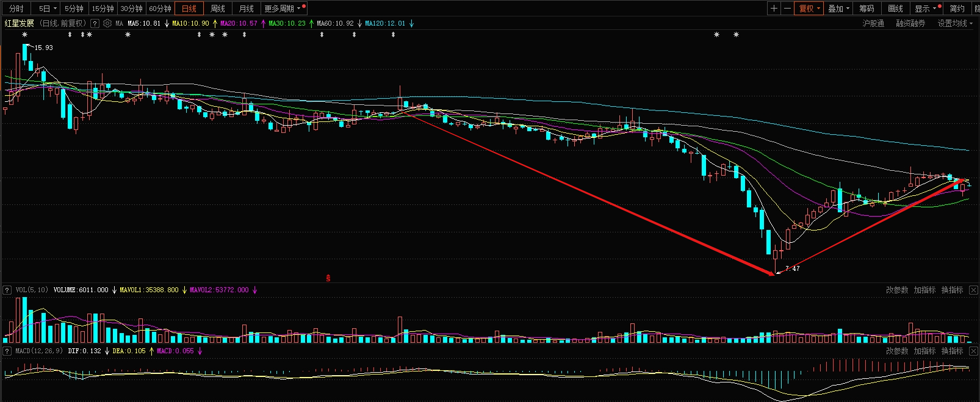This screenshot has width=980, height=402.
Task: Click the MA60:10.92 label
Action: pyautogui.click(x=335, y=24)
